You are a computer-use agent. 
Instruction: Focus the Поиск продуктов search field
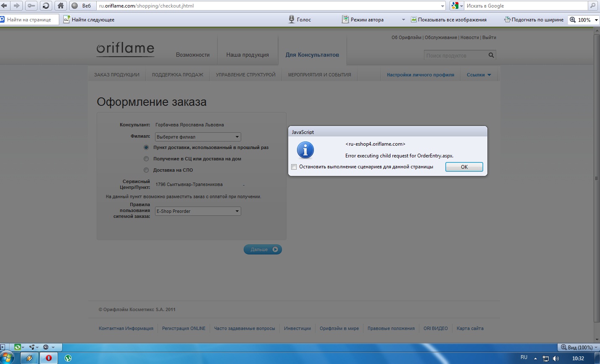(456, 55)
